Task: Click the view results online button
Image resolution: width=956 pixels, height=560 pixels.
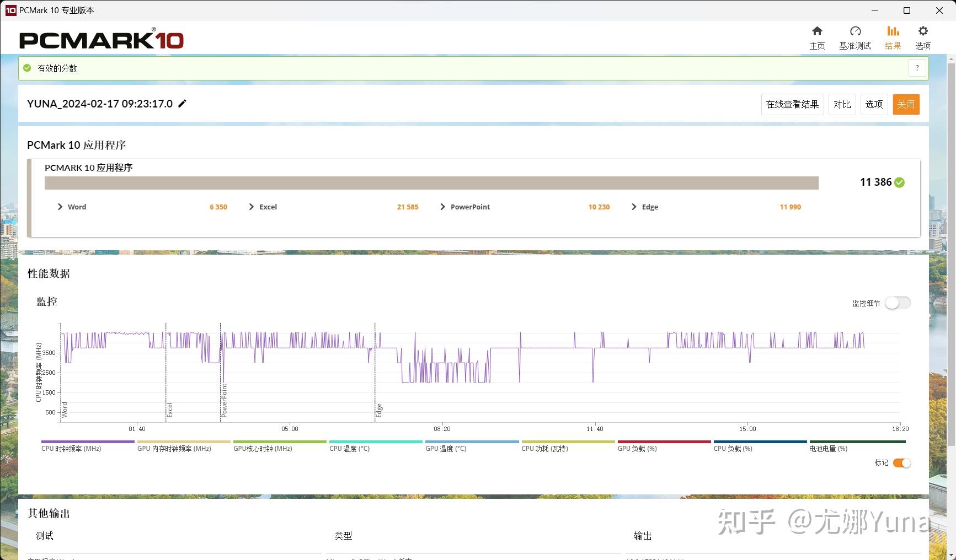Action: pyautogui.click(x=792, y=104)
